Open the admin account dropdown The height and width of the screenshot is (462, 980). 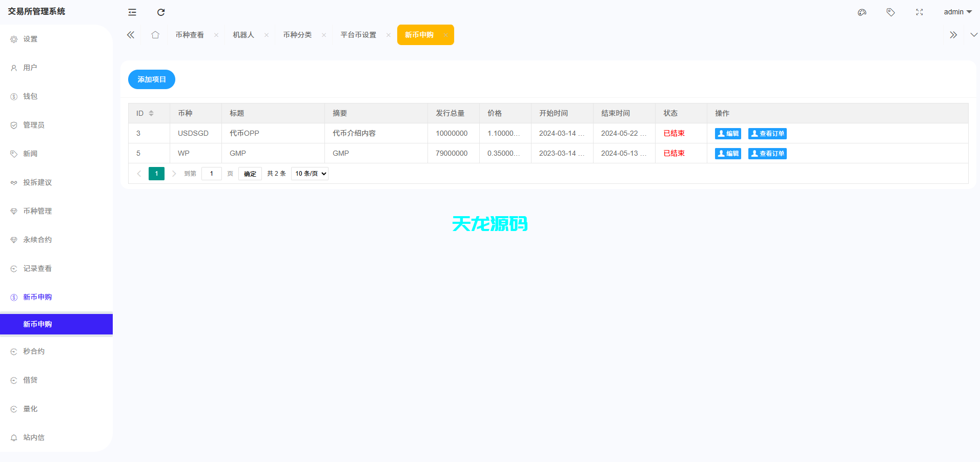coord(956,11)
